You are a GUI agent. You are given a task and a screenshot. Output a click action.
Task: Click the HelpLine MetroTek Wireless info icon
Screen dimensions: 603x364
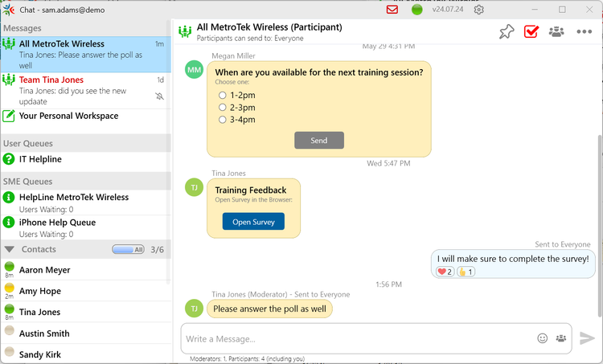point(9,197)
